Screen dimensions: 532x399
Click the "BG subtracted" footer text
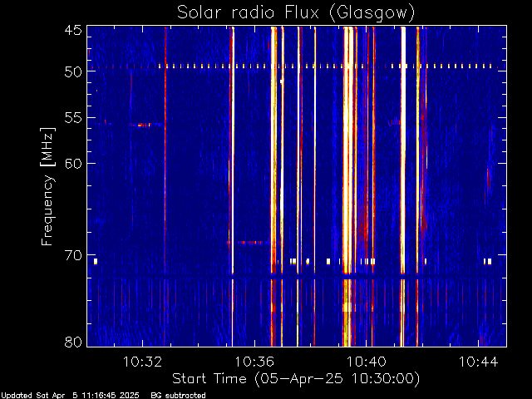tap(179, 396)
